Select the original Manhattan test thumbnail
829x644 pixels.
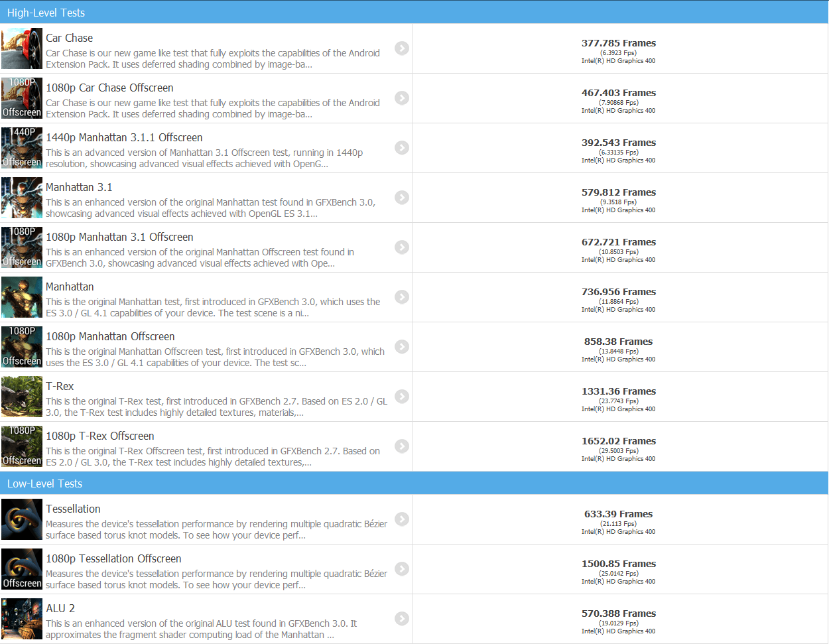click(x=22, y=297)
